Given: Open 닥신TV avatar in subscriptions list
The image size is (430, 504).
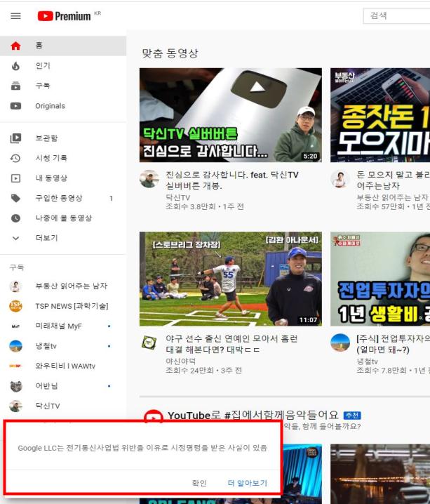Looking at the screenshot, I should tap(15, 406).
